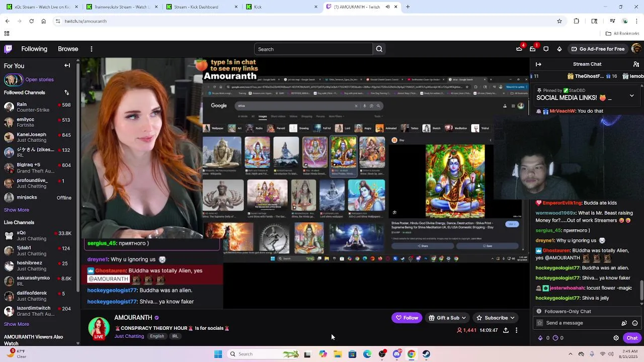Image resolution: width=644 pixels, height=362 pixels.
Task: Open the Browse menu item
Action: (68, 49)
